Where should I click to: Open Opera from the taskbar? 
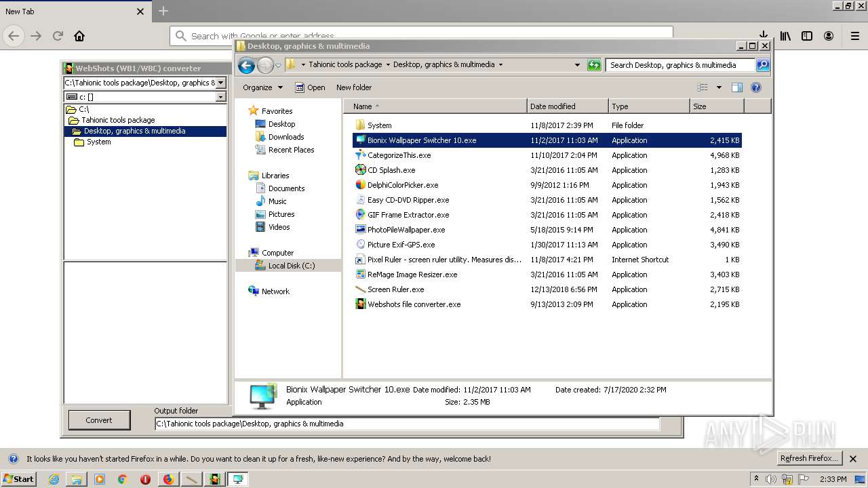(145, 479)
